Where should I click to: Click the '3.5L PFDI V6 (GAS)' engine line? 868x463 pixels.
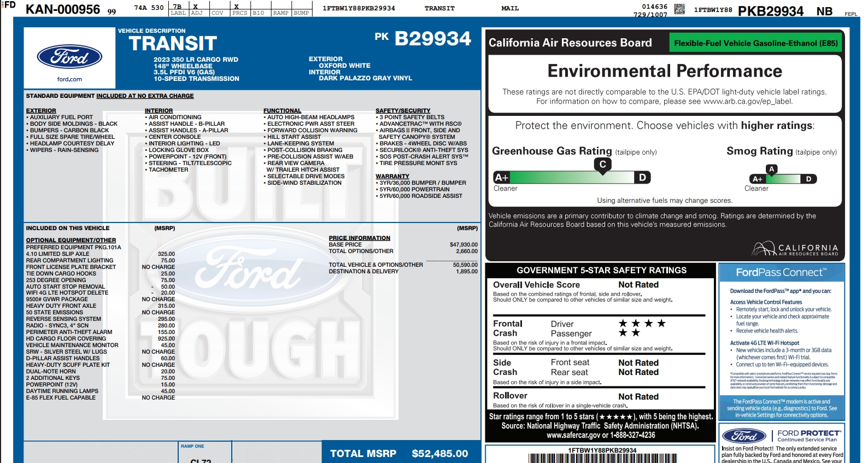click(x=184, y=72)
